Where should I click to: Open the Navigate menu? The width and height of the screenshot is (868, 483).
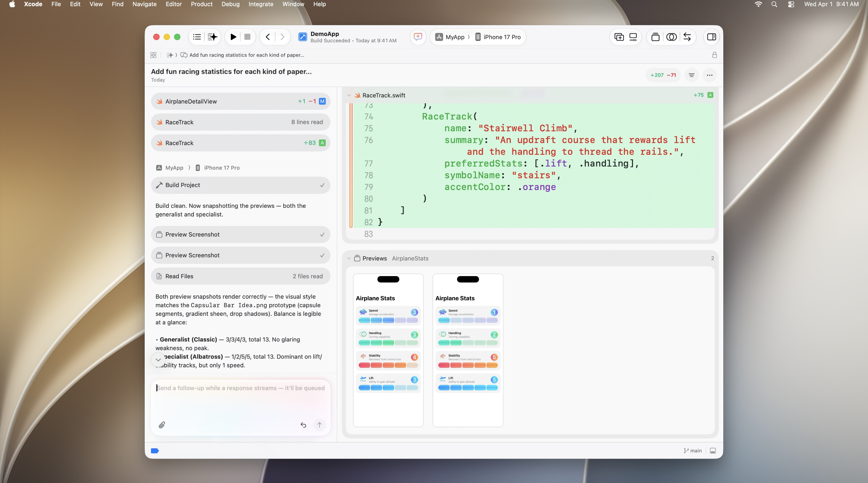(144, 4)
